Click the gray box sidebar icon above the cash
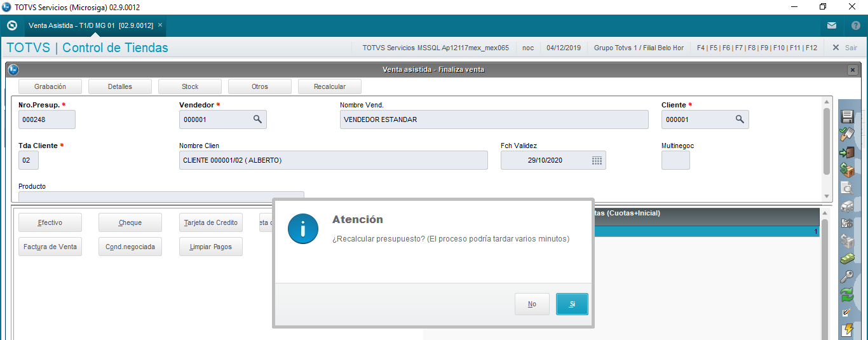 847,241
